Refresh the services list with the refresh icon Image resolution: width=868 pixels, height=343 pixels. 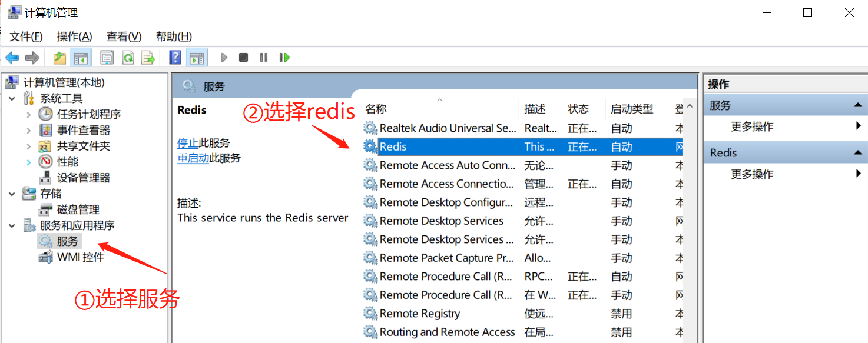[128, 57]
